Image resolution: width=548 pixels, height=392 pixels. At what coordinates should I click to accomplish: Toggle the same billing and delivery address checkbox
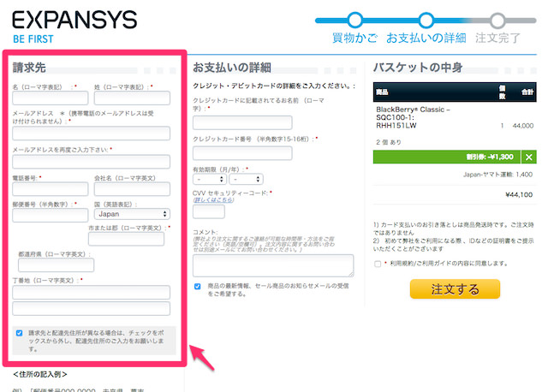pos(19,333)
